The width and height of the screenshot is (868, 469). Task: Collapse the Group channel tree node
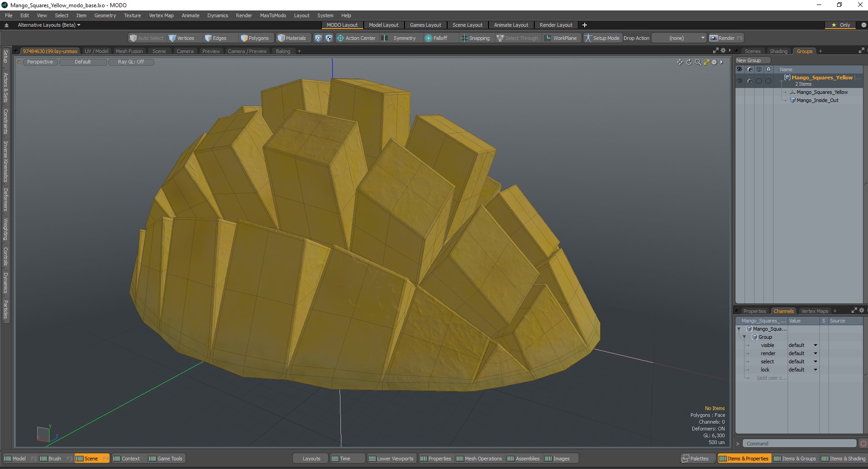pos(744,337)
